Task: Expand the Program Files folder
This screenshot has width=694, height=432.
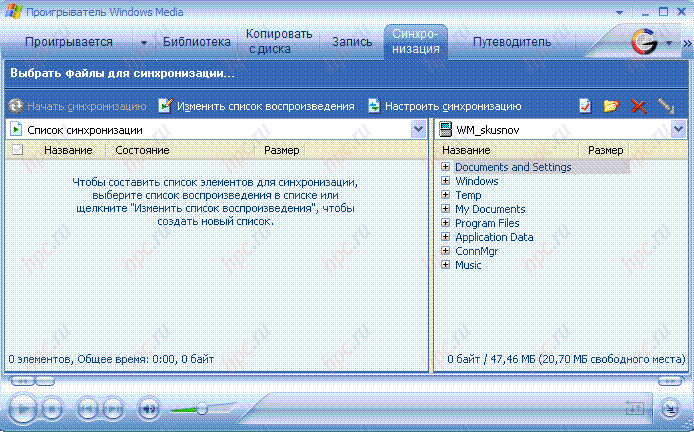Action: (446, 223)
